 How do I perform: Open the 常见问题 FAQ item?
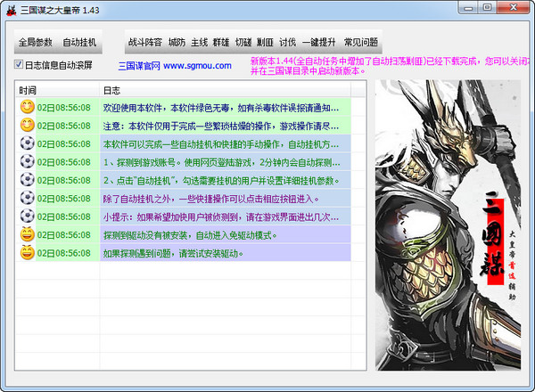coord(361,42)
